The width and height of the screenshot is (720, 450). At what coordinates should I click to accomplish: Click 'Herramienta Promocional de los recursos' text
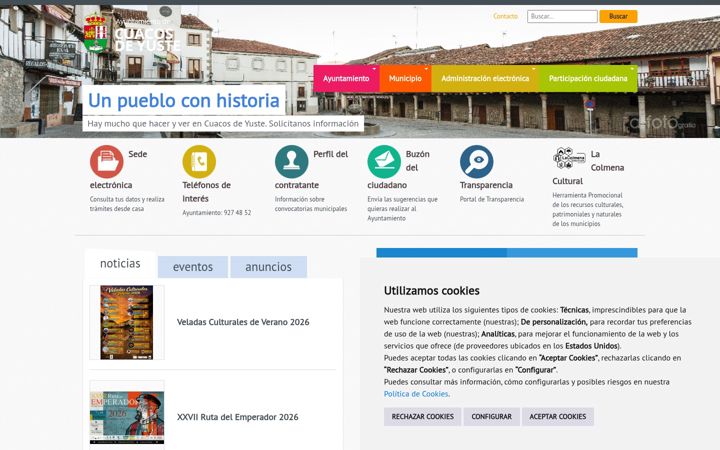tap(588, 209)
